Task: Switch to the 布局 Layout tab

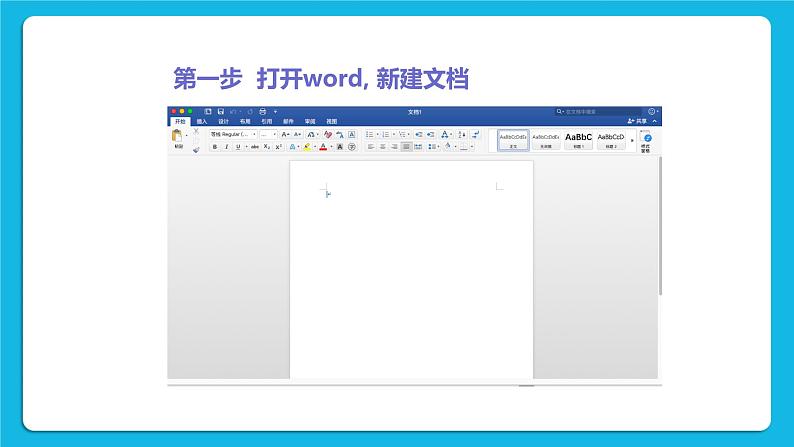Action: pyautogui.click(x=245, y=121)
